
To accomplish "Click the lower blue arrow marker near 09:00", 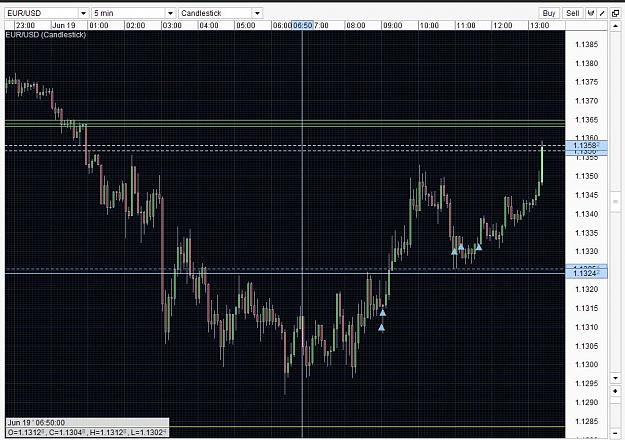I will point(381,328).
